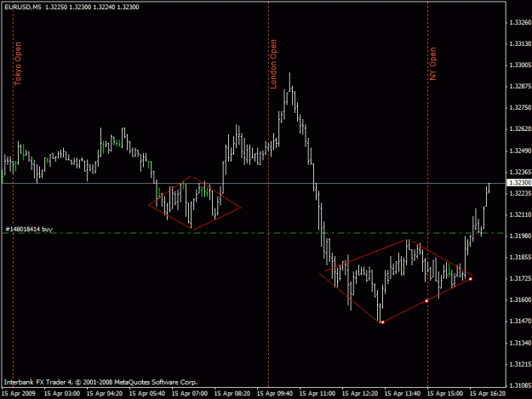Select the Tokyo Open vertical line label

coord(18,64)
